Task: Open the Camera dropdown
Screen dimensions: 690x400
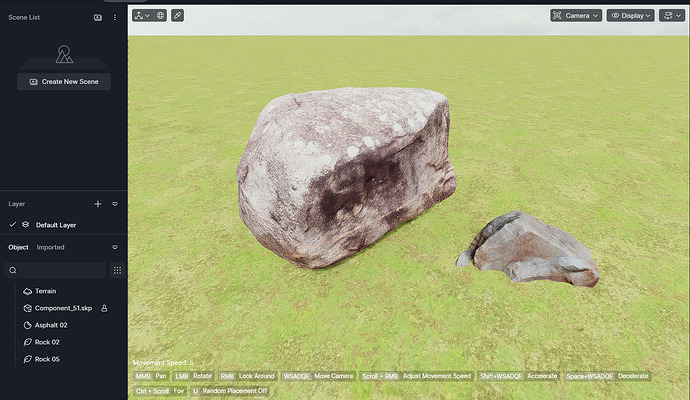Action: tap(576, 16)
